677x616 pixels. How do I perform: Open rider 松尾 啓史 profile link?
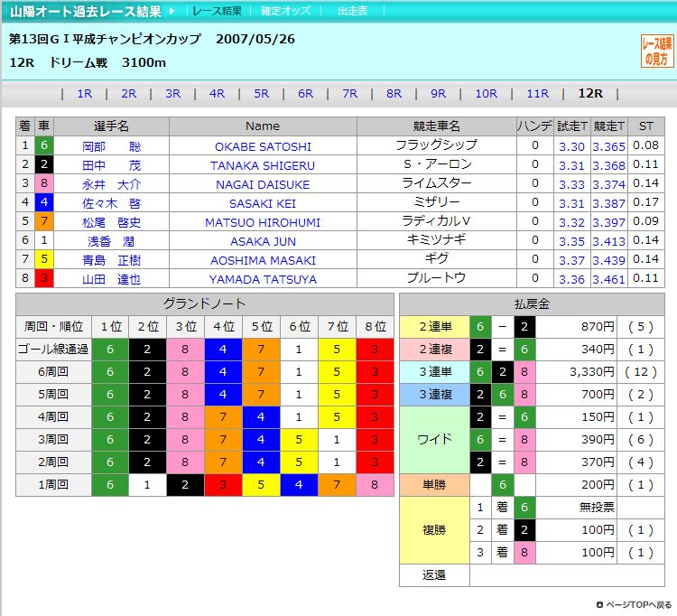pyautogui.click(x=111, y=223)
